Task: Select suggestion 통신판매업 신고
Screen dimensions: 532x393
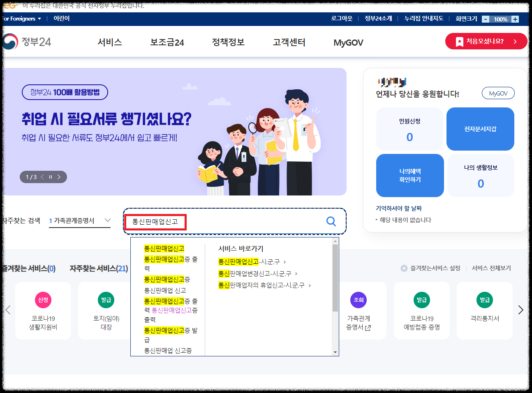Action: click(x=165, y=291)
